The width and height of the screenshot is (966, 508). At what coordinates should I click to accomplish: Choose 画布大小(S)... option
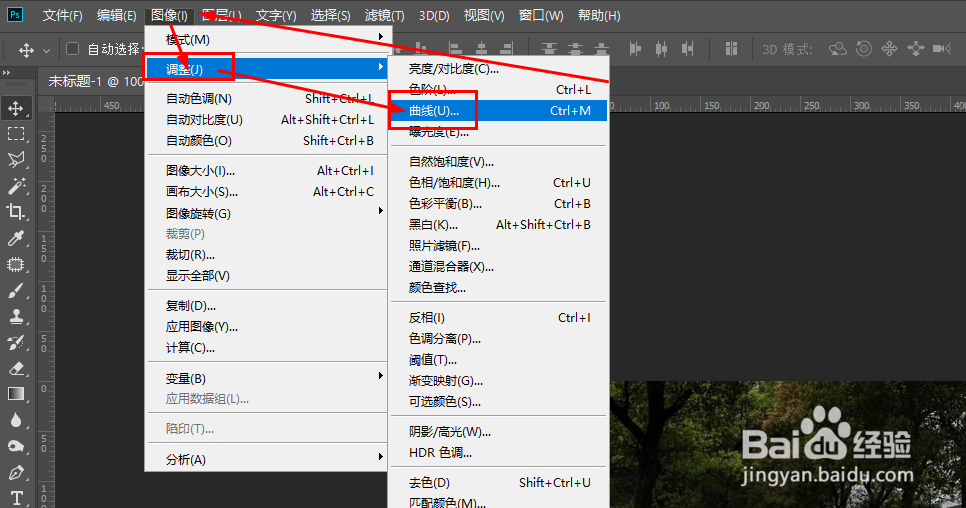point(266,192)
